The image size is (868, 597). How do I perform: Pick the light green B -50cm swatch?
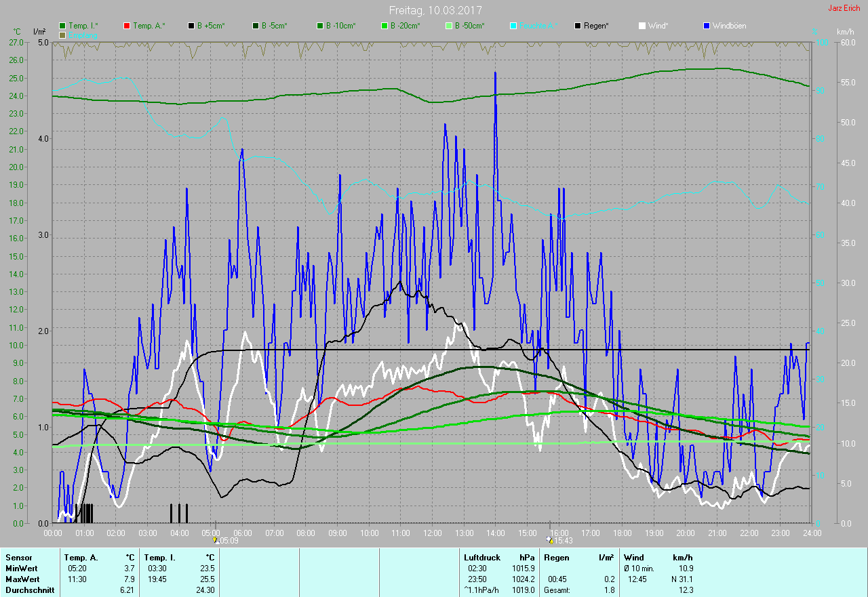(x=450, y=26)
